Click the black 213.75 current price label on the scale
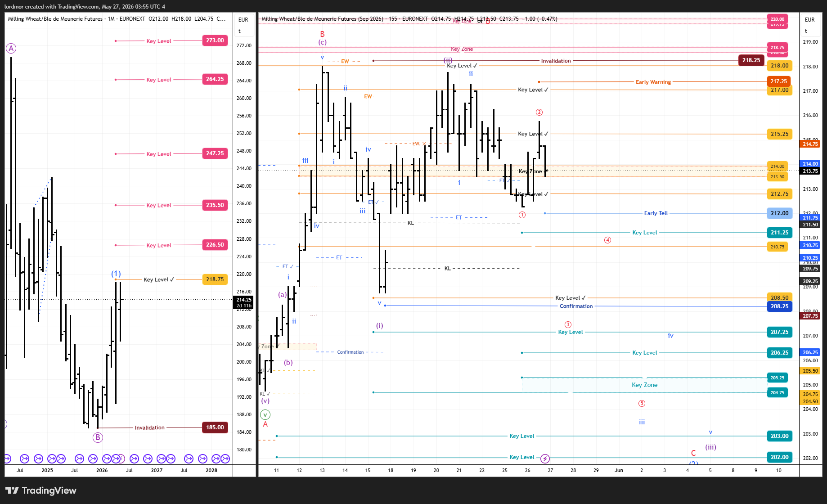The height and width of the screenshot is (504, 827). 810,171
